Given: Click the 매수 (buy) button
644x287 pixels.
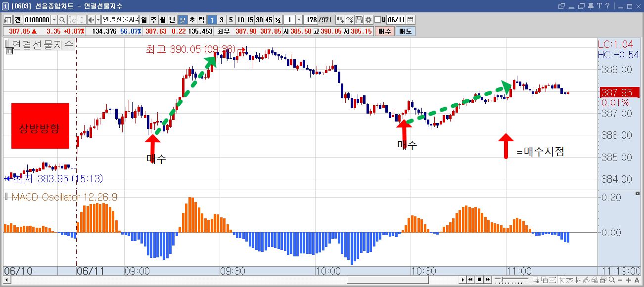Looking at the screenshot, I should tap(384, 31).
